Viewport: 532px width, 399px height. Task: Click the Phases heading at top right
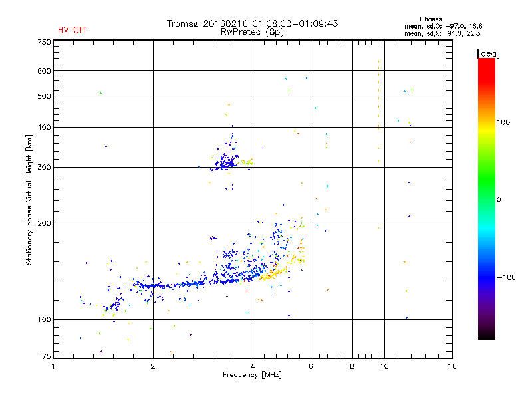(x=430, y=19)
